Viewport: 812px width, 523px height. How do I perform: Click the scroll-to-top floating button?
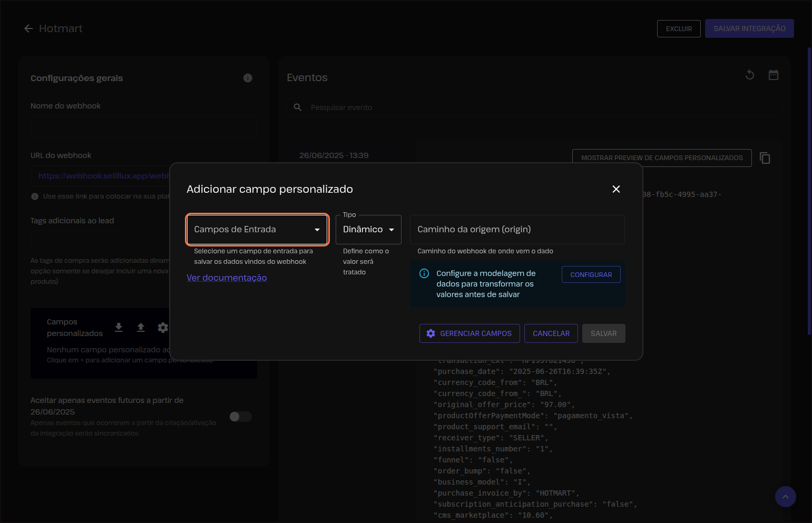785,497
